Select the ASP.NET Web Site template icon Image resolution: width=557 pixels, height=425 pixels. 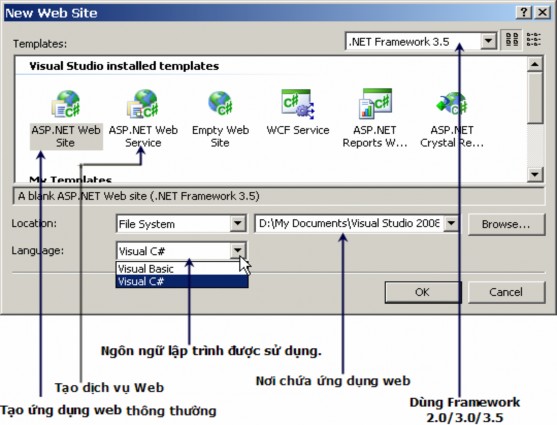pos(66,104)
